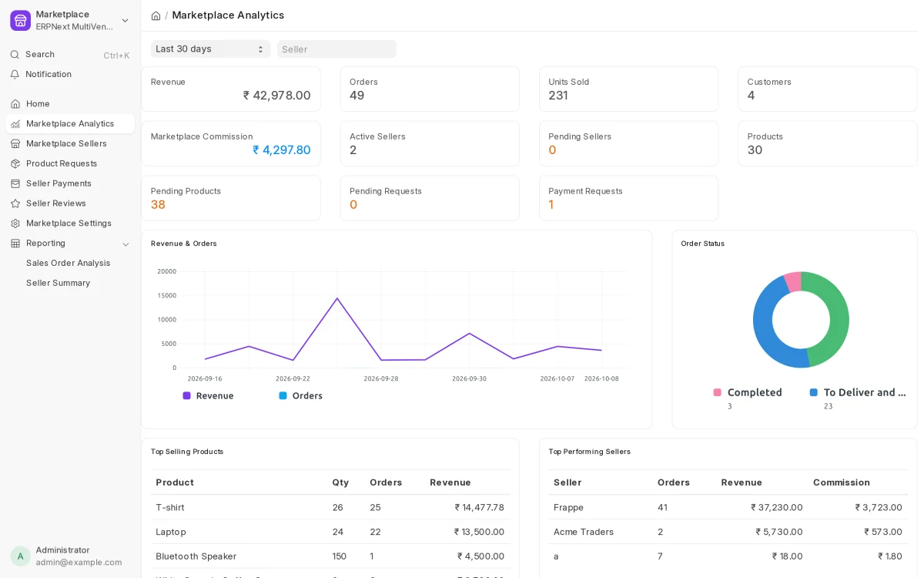Click the green segment of Order Status donut
Screen dimensions: 924x578
(838, 318)
